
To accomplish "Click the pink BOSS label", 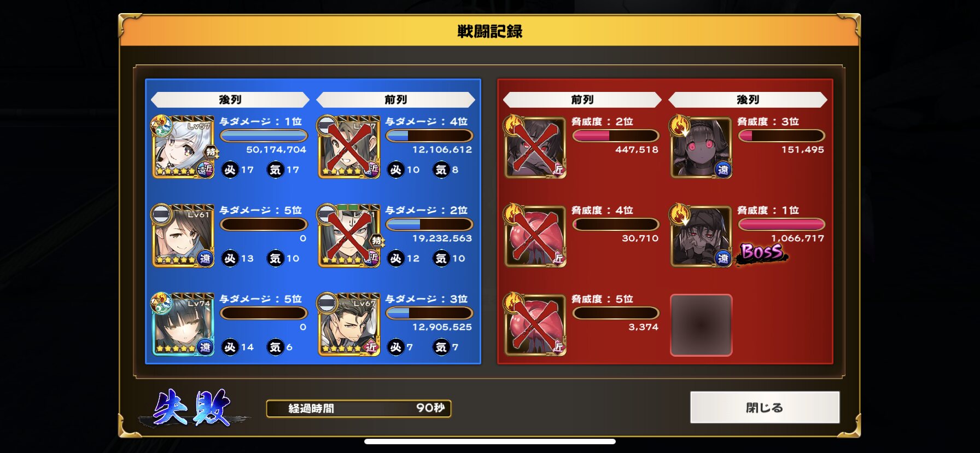I will (x=762, y=252).
